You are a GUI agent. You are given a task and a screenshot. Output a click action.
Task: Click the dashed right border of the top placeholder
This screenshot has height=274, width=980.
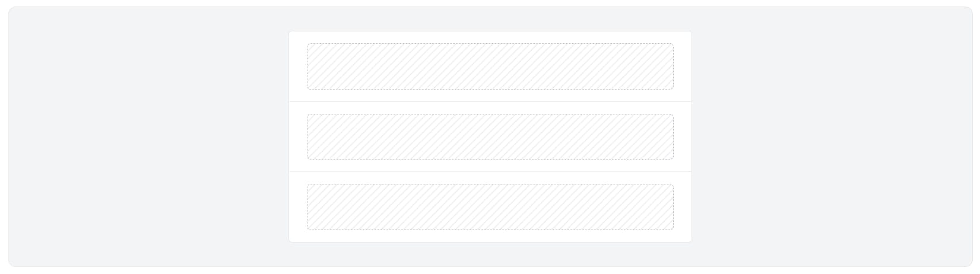(x=673, y=66)
